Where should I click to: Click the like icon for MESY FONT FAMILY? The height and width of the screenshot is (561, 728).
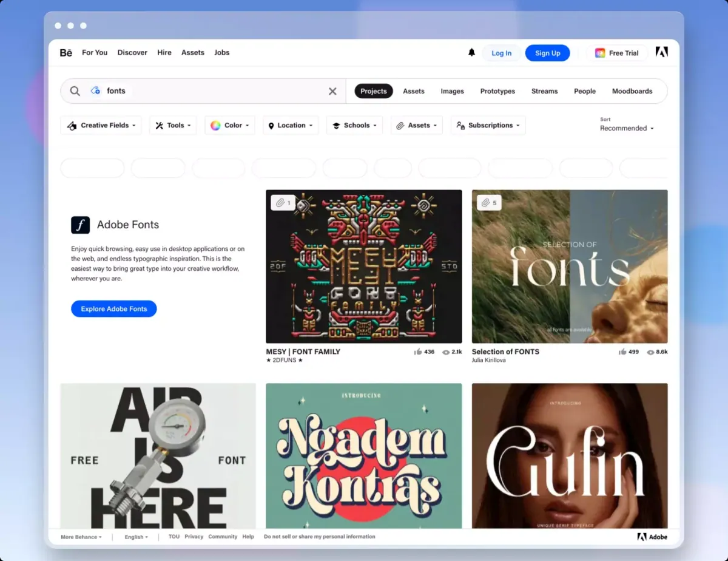point(418,352)
